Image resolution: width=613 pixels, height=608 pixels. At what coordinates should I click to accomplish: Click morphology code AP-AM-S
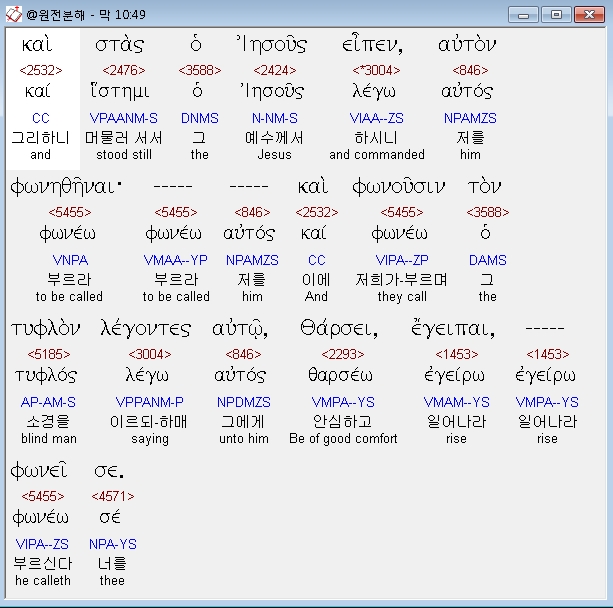click(x=48, y=402)
